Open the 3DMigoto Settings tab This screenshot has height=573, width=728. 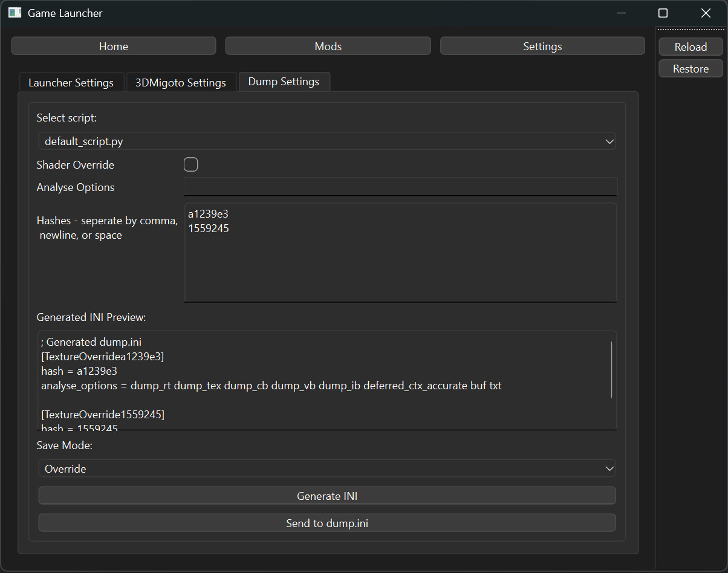click(x=180, y=82)
